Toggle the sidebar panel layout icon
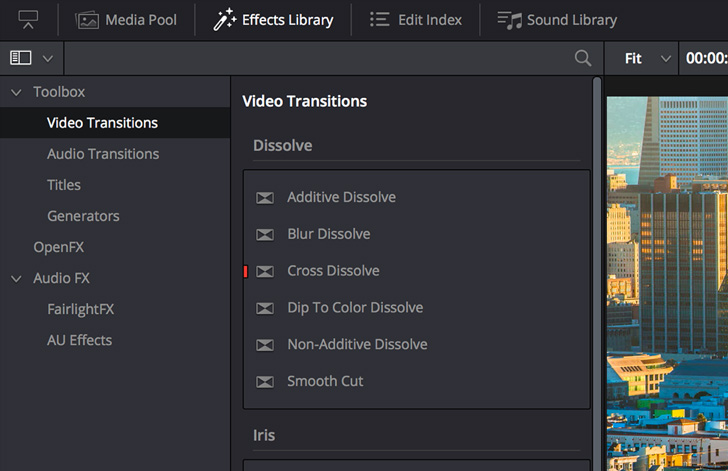The height and width of the screenshot is (471, 728). 21,58
